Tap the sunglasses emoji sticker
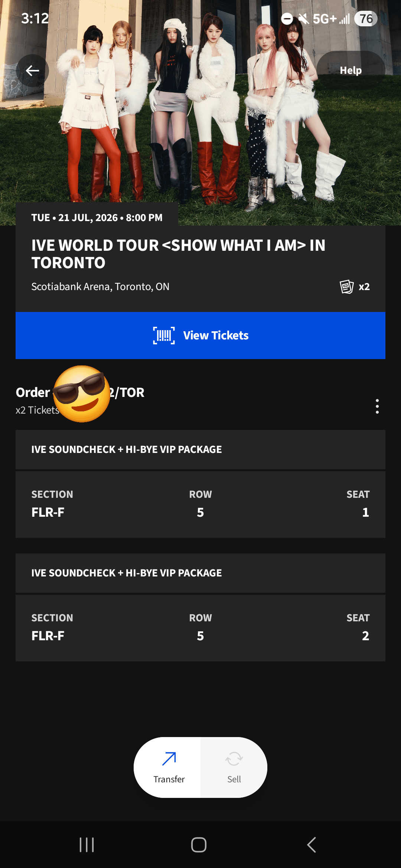Screen dimensions: 401x868 [x=82, y=394]
